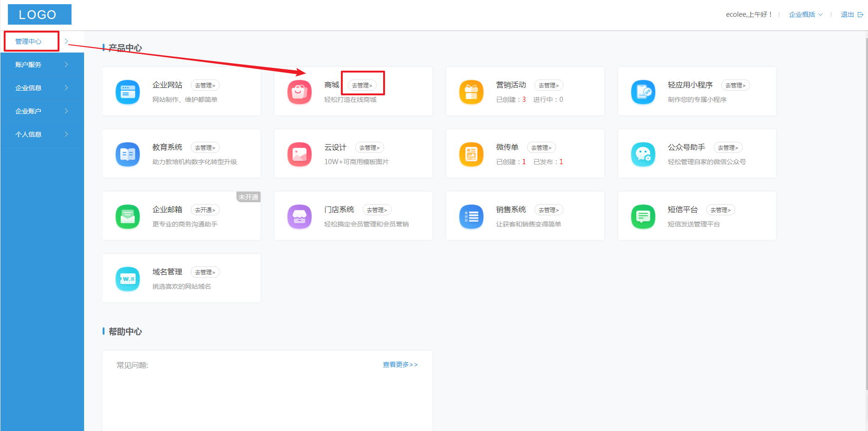Open the 查看更多>> link
Image resolution: width=868 pixels, height=431 pixels.
pyautogui.click(x=400, y=365)
